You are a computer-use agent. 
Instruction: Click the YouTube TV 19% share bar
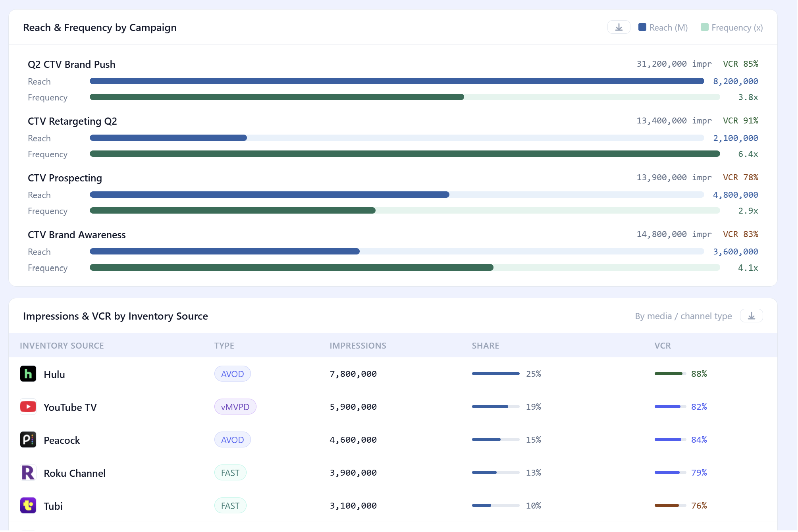click(495, 407)
